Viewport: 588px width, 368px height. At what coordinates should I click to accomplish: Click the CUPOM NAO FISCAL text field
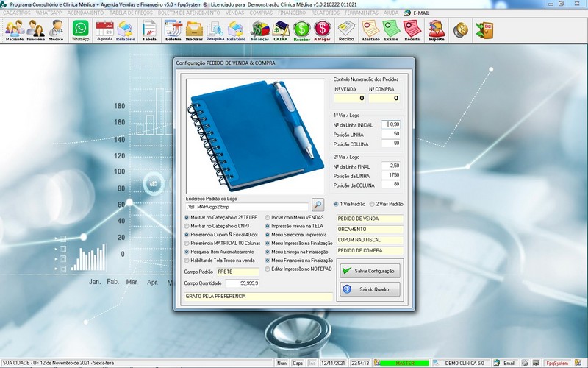pos(370,240)
